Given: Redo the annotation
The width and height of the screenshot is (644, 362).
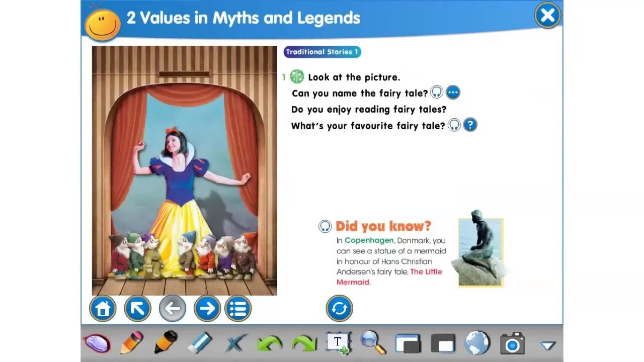Looking at the screenshot, I should click(304, 344).
